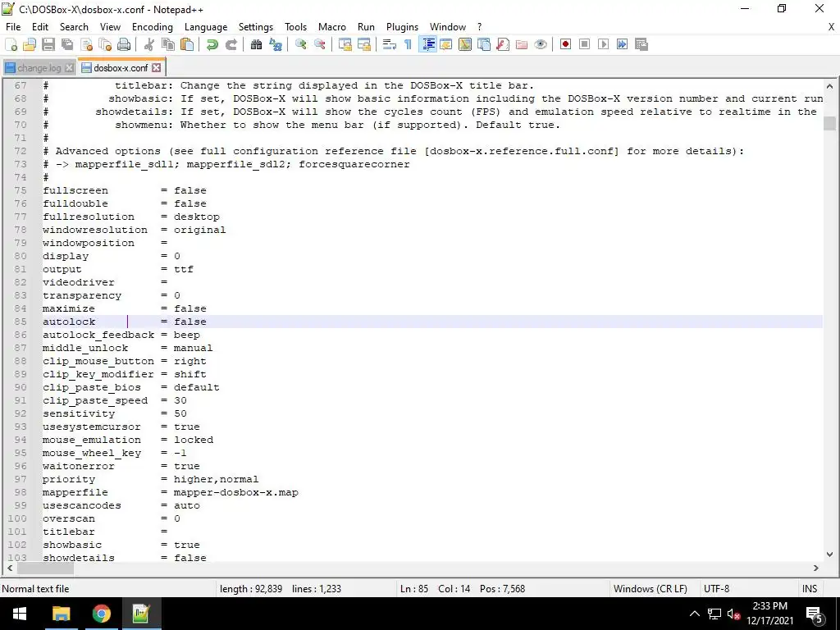
Task: Toggle synchronized horizontal scrolling
Action: (364, 44)
